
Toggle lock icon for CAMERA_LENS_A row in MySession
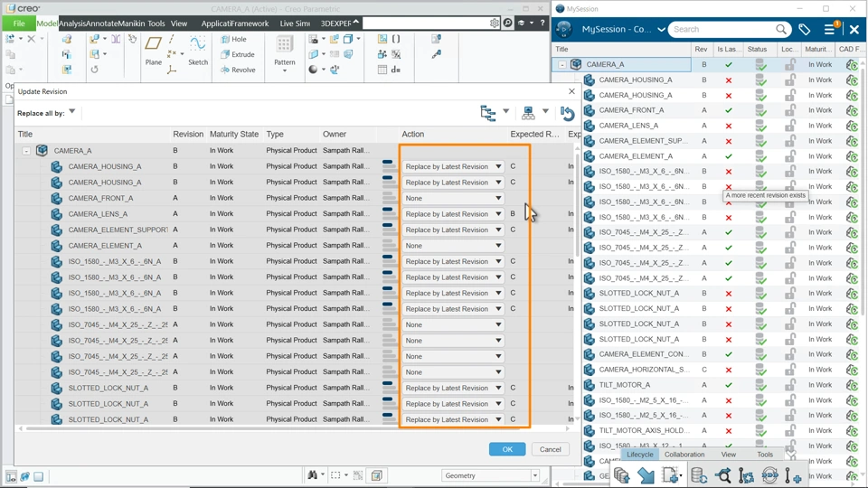click(x=790, y=126)
